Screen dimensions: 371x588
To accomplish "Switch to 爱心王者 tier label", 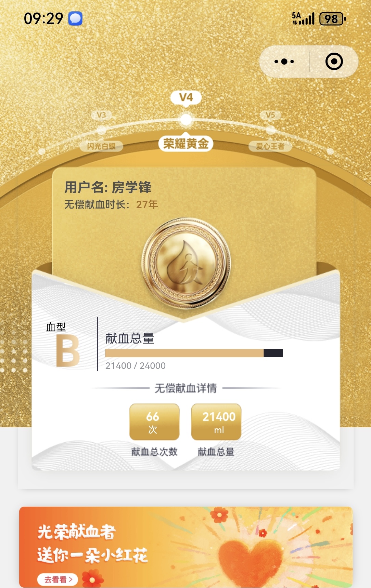I will point(270,146).
